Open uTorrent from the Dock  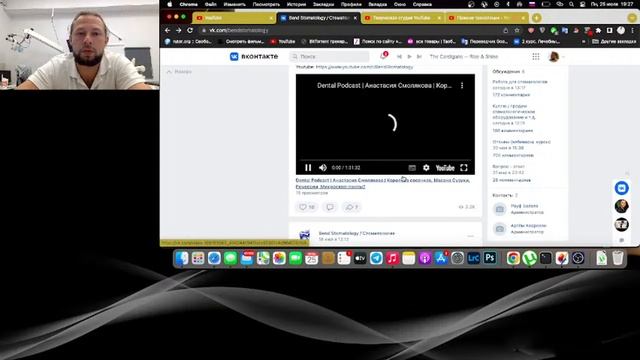[x=529, y=258]
